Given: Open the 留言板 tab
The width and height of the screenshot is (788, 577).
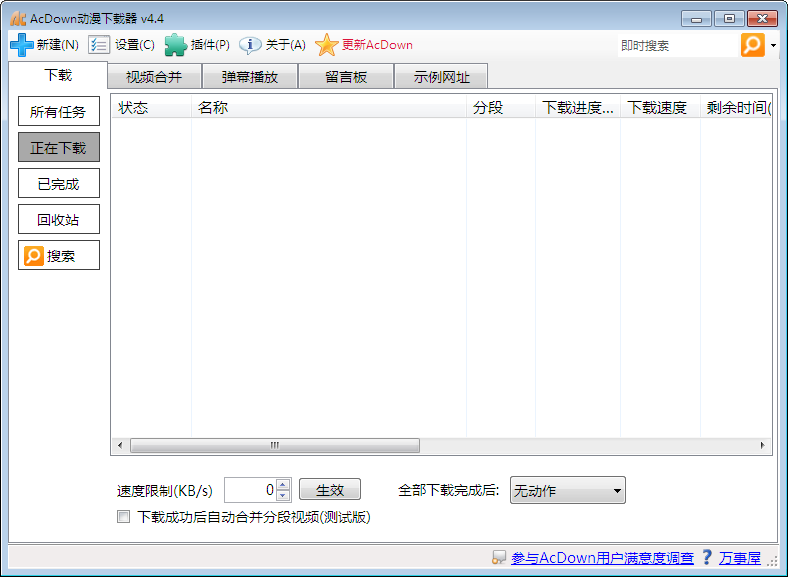Looking at the screenshot, I should coord(346,77).
